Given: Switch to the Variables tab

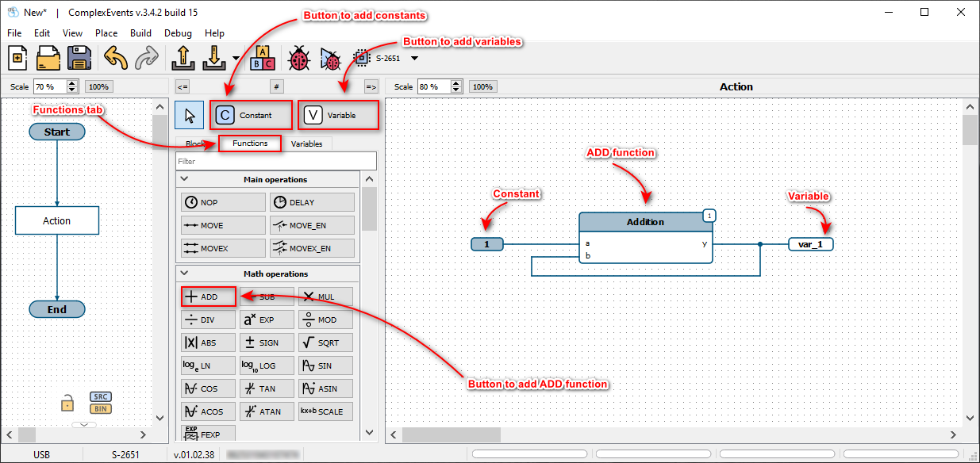Looking at the screenshot, I should click(x=306, y=143).
